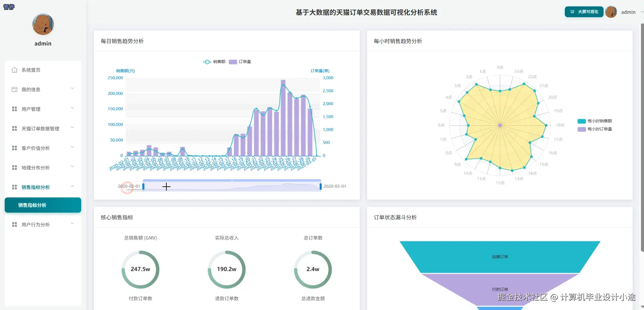The width and height of the screenshot is (644, 310).
Task: Click the grid icon beside 销售指标分析 parent menu
Action: (x=14, y=187)
